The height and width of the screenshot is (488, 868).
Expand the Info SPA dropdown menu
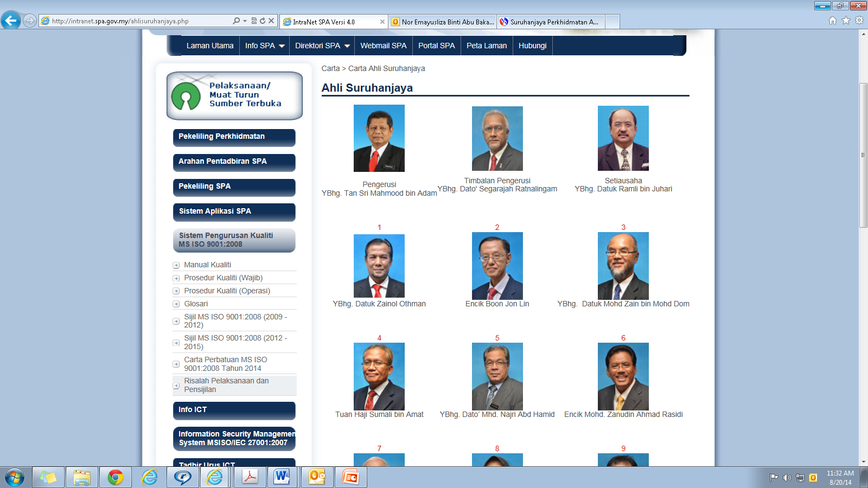coord(265,46)
